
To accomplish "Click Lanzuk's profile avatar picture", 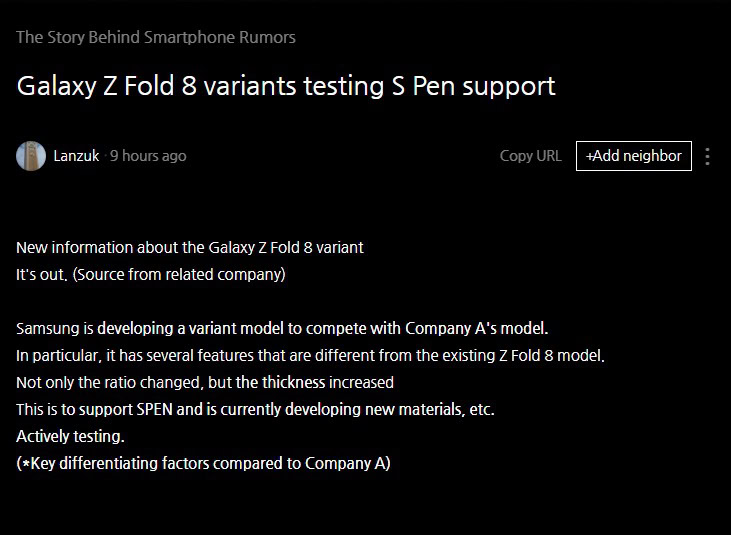I will click(x=31, y=156).
